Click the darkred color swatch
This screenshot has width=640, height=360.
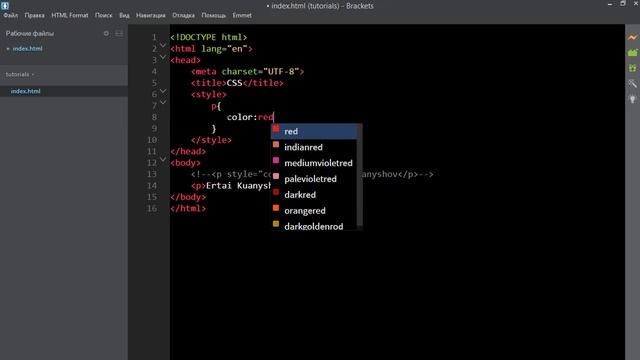[276, 192]
